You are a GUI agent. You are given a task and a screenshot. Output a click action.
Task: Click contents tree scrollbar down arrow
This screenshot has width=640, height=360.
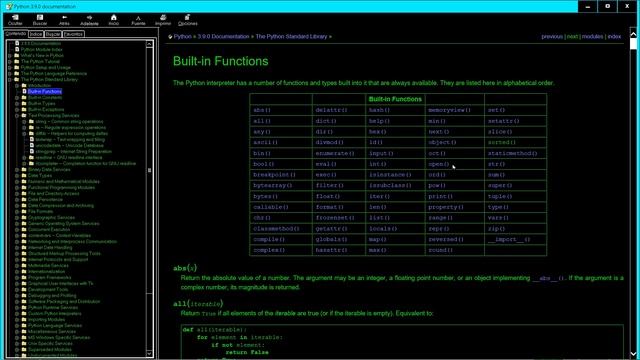149,353
